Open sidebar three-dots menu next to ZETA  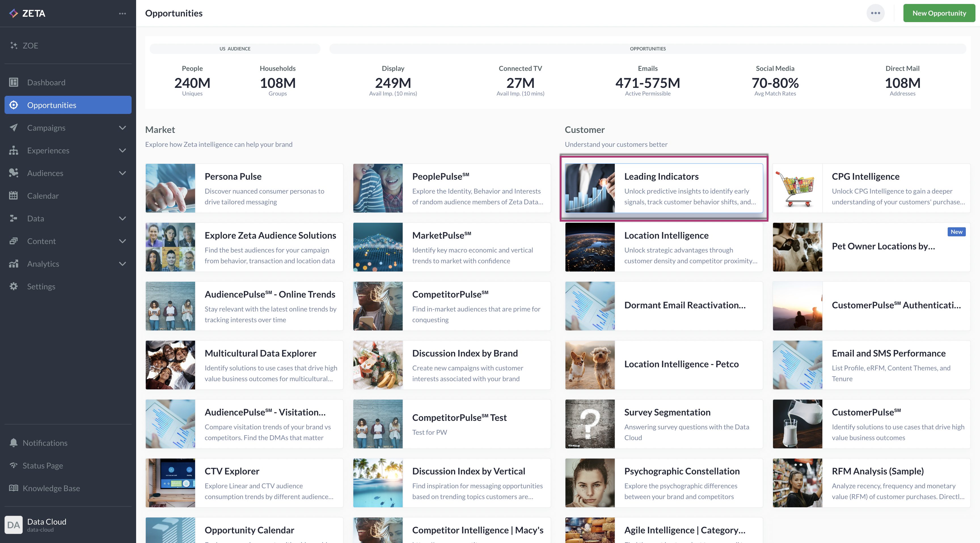point(122,13)
